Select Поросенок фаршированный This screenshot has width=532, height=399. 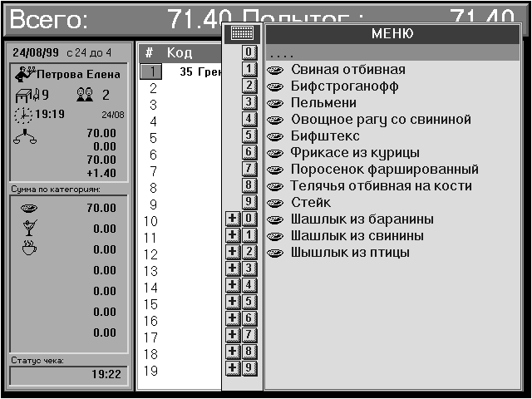[392, 170]
